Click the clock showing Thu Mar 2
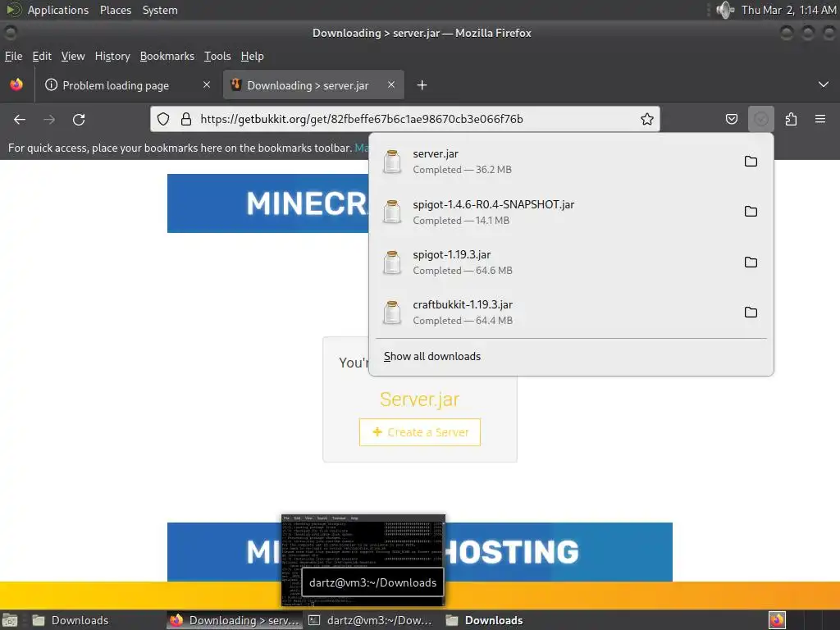Viewport: 840px width, 630px height. (x=788, y=10)
